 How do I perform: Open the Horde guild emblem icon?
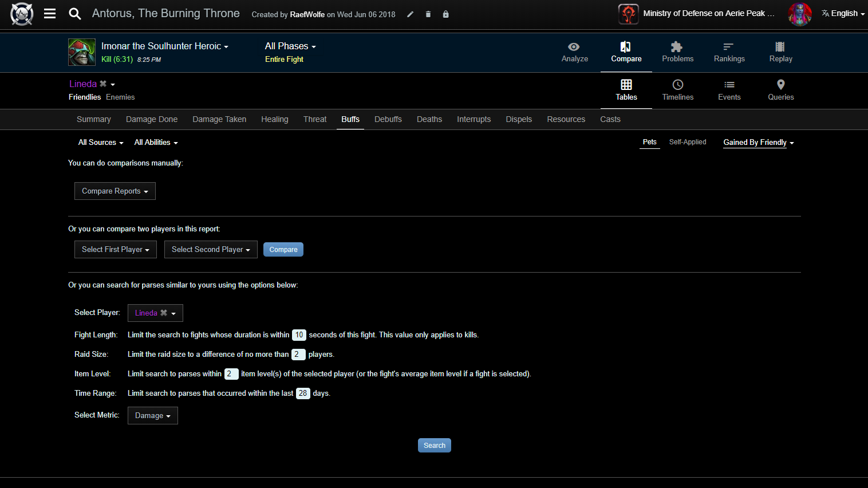(x=628, y=14)
